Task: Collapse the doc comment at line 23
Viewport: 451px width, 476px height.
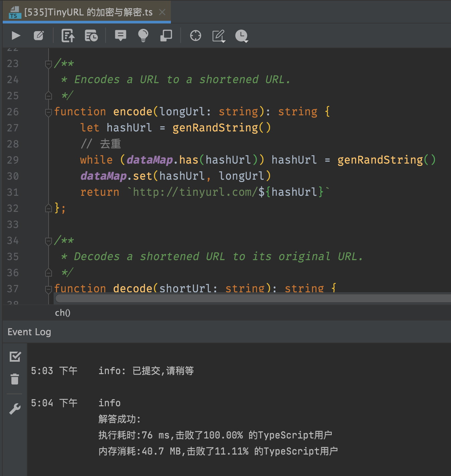Action: point(49,64)
